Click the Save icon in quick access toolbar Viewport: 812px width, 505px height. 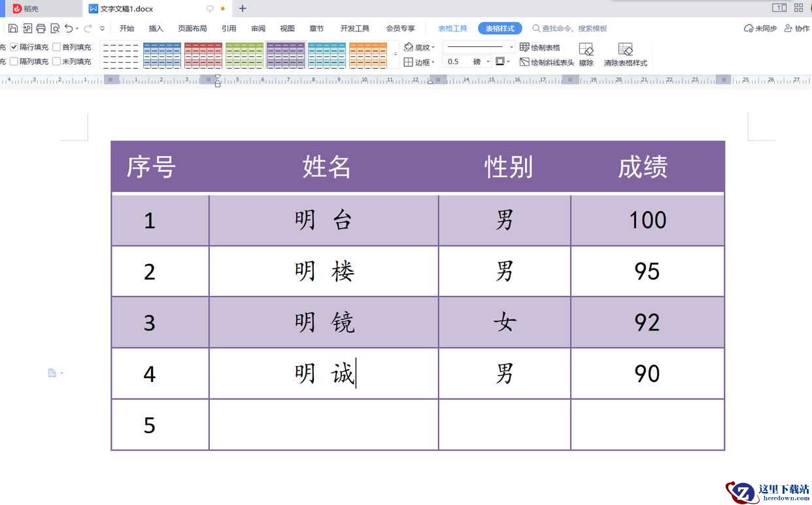[x=13, y=28]
